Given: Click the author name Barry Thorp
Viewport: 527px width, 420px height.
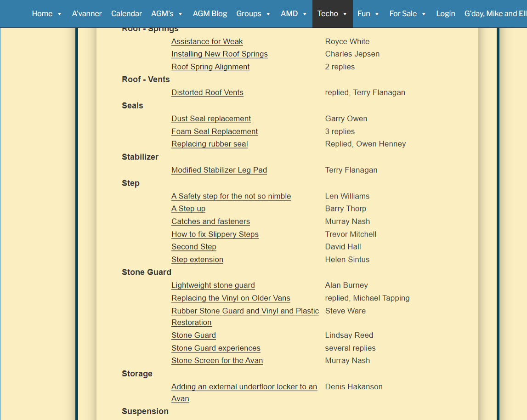Looking at the screenshot, I should 346,209.
